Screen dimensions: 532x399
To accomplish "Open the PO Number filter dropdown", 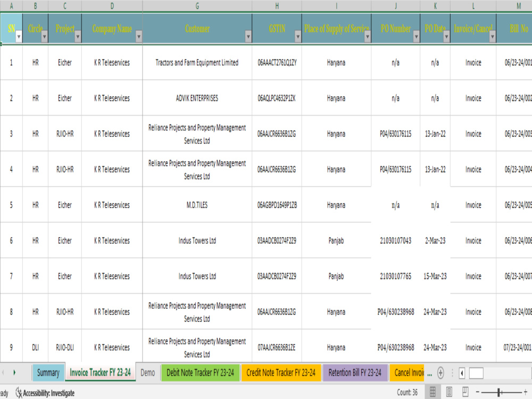I will pos(416,36).
